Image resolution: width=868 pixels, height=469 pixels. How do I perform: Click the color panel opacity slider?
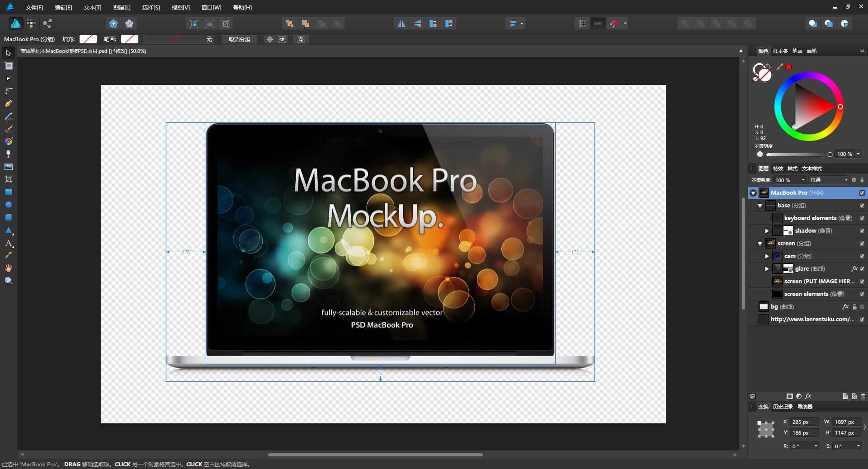tap(798, 155)
